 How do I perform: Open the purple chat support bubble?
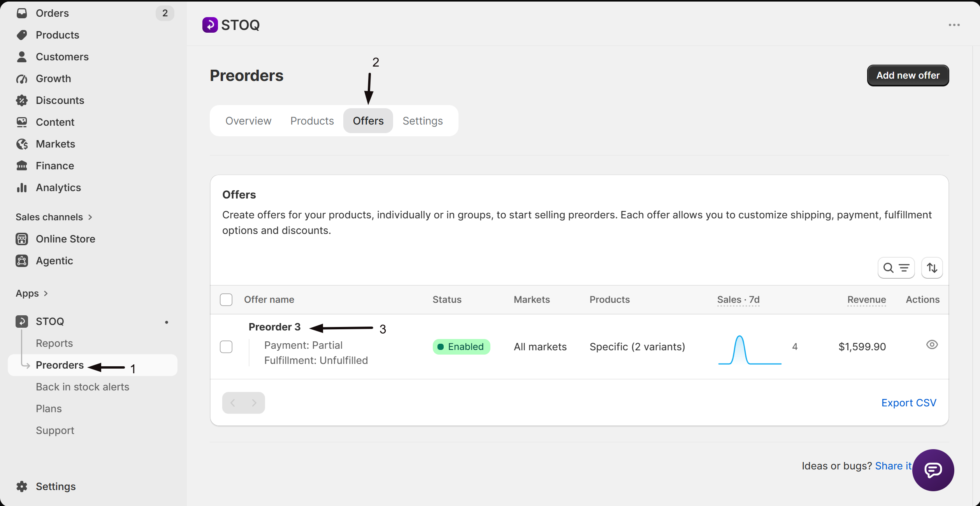[933, 470]
